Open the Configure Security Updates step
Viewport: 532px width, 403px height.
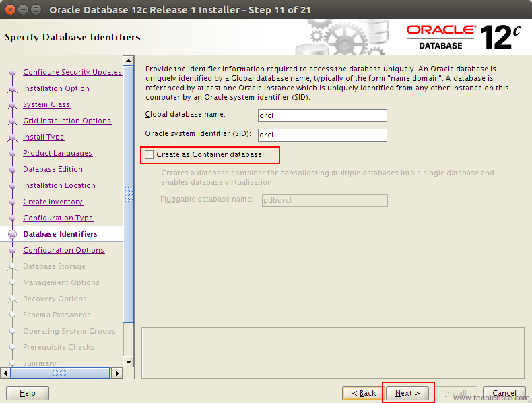pos(72,72)
